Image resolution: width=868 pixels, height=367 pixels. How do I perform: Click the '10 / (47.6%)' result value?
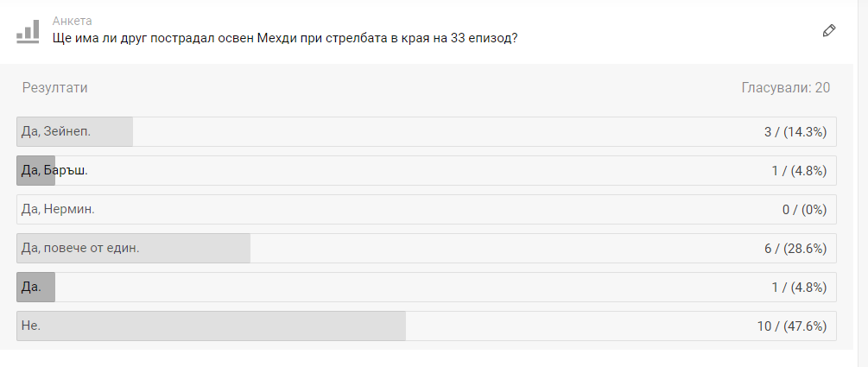click(x=792, y=326)
